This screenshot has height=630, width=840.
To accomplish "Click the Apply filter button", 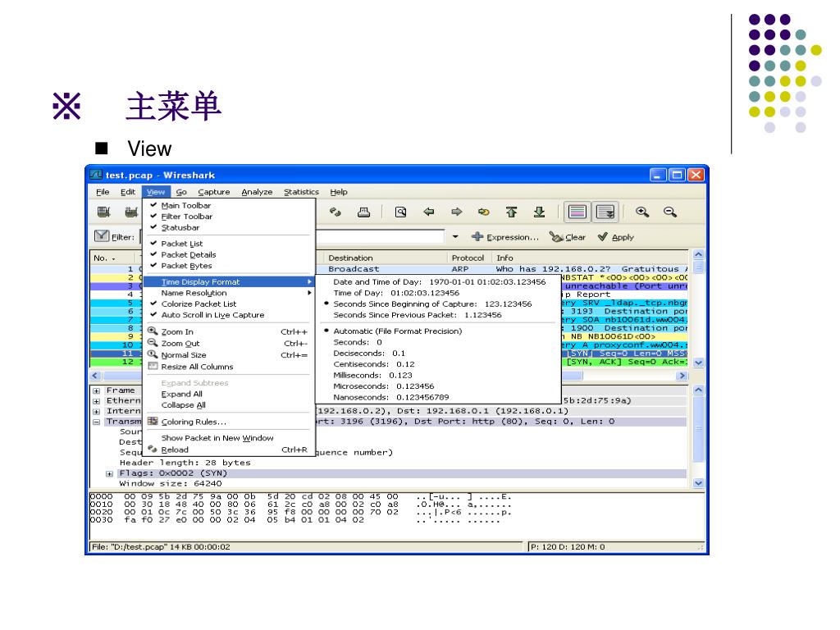I will (x=615, y=237).
